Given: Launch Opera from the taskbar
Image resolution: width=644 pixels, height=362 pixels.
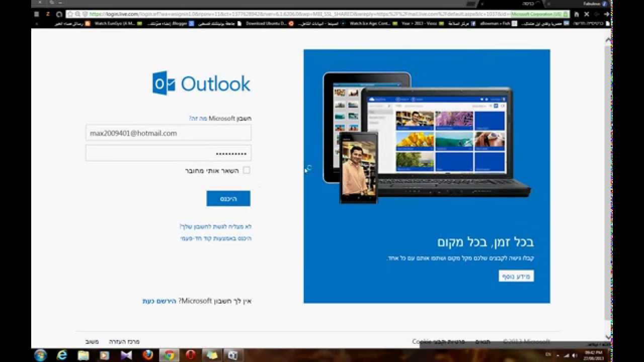Looking at the screenshot, I should tap(191, 355).
